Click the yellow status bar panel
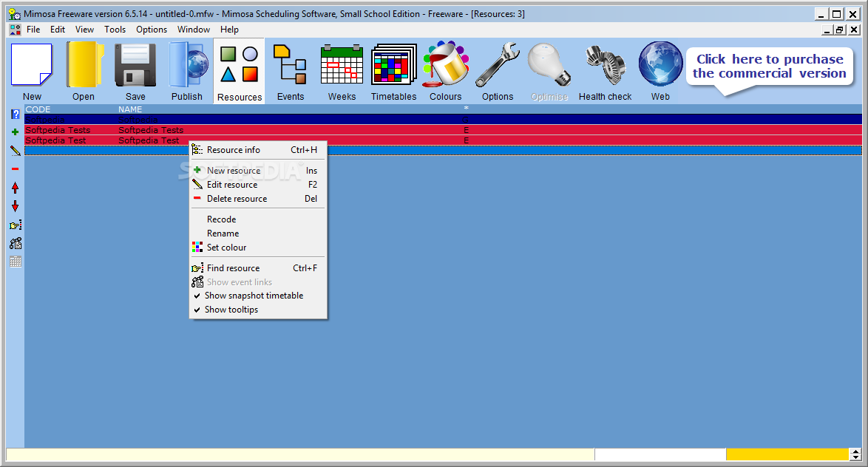868x467 pixels. [787, 454]
